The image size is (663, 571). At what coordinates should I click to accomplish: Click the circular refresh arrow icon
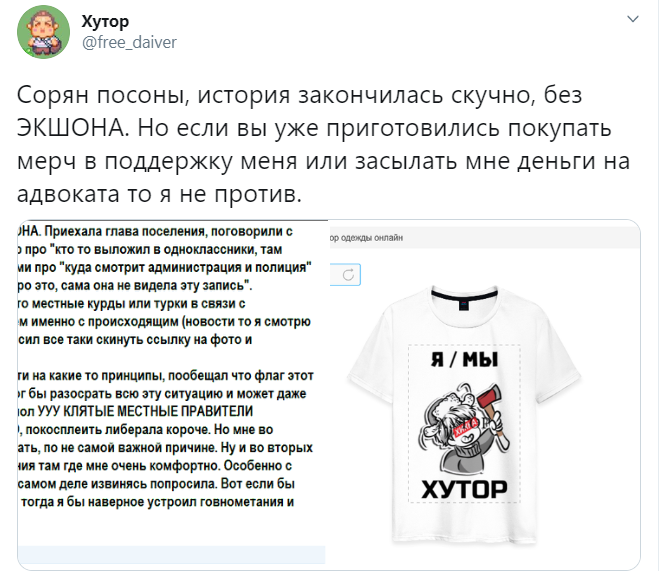[x=348, y=275]
